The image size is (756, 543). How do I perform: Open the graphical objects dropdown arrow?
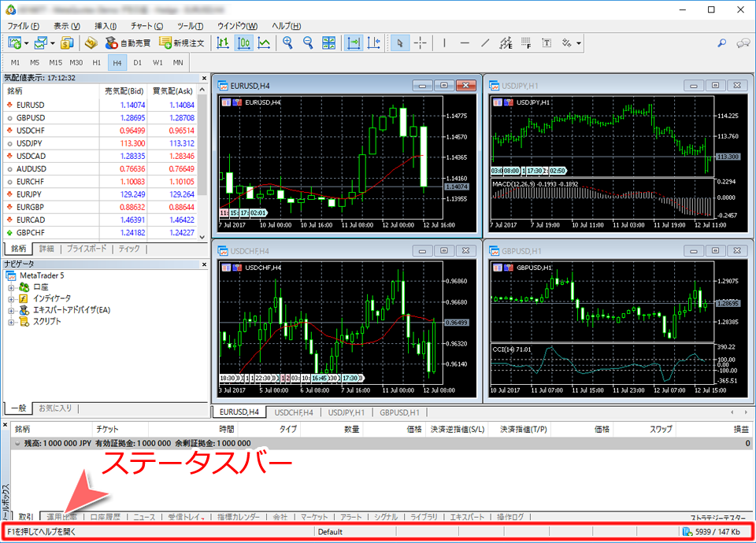tap(579, 43)
